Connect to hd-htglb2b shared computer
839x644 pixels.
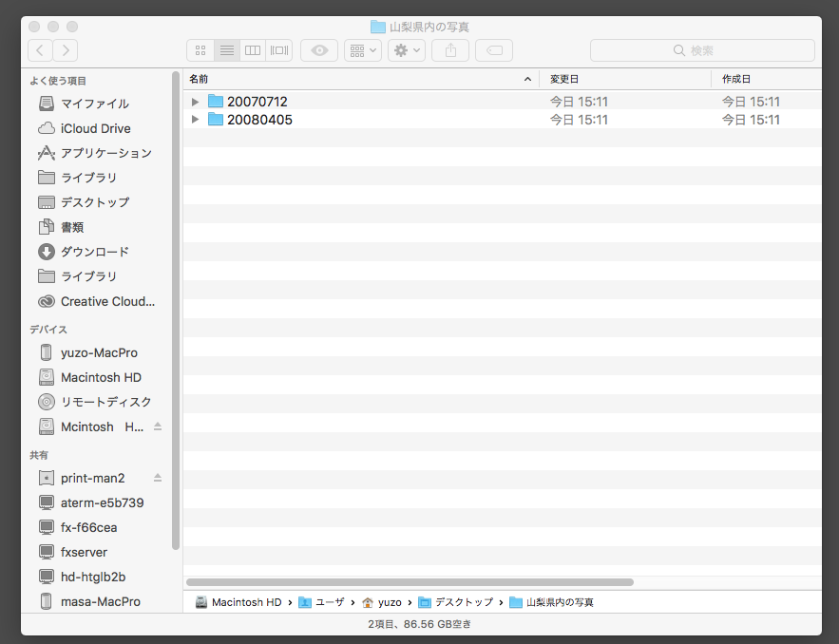[x=83, y=578]
